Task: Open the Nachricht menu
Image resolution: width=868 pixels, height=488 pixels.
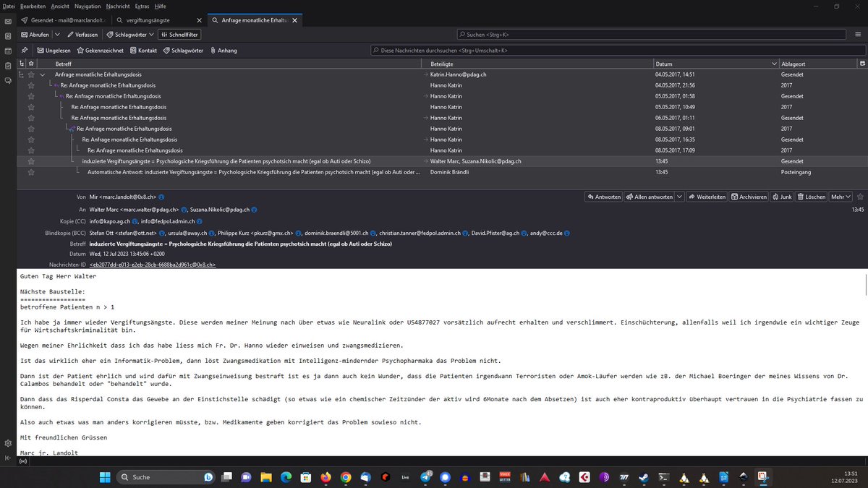Action: point(118,6)
